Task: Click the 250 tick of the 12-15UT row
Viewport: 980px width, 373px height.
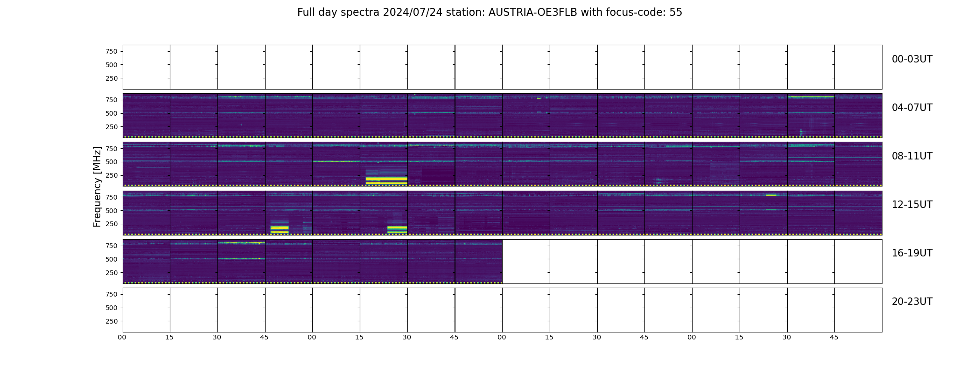Action: click(x=112, y=224)
